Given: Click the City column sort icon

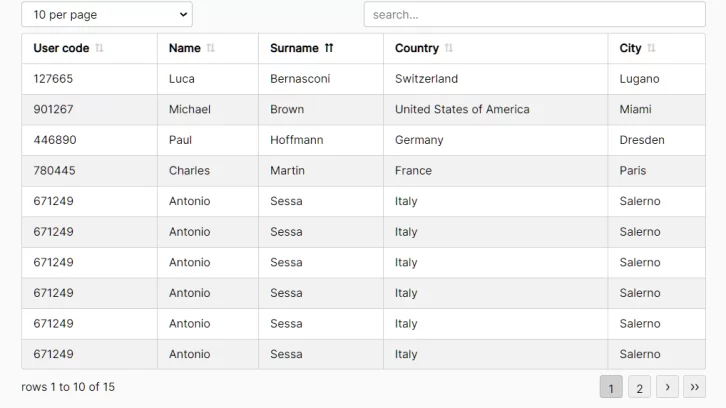Looking at the screenshot, I should [651, 48].
